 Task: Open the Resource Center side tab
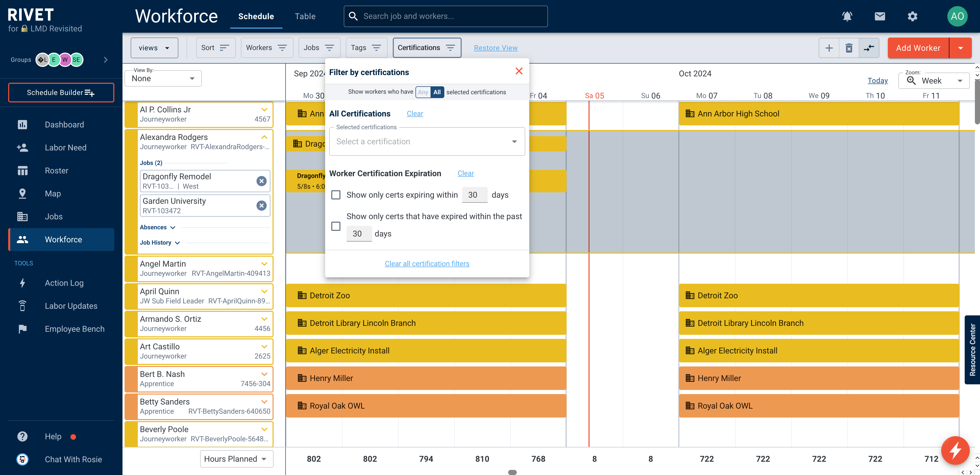pos(972,350)
